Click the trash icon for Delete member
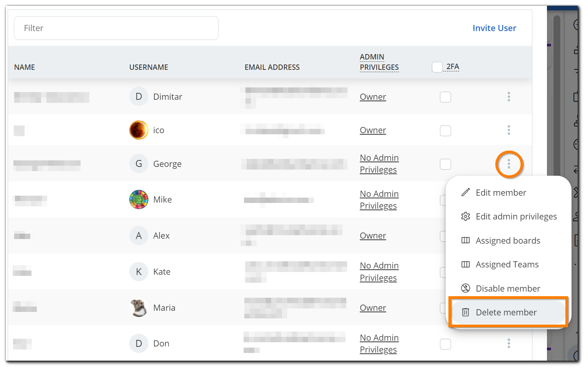Viewport: 588px width, 371px height. tap(465, 312)
